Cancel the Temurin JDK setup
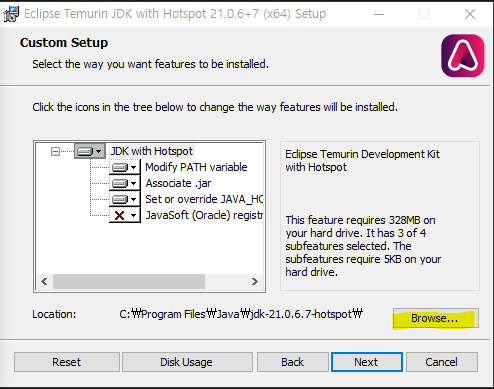494x389 pixels. pyautogui.click(x=442, y=362)
